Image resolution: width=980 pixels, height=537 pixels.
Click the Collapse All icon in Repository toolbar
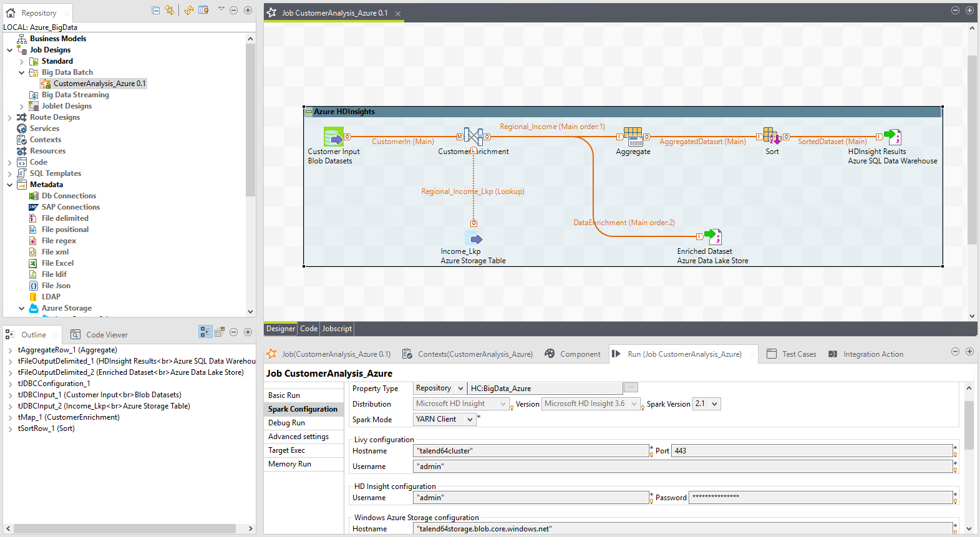pyautogui.click(x=156, y=10)
